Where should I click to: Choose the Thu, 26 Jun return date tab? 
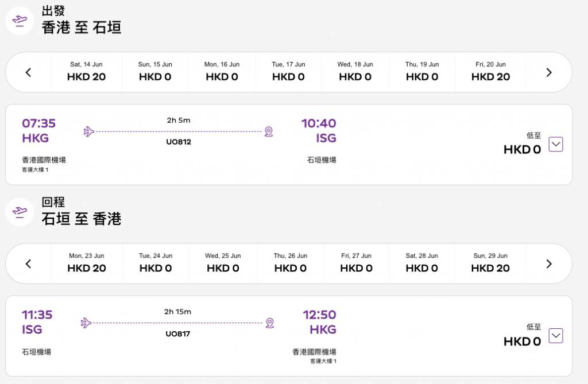pyautogui.click(x=290, y=263)
